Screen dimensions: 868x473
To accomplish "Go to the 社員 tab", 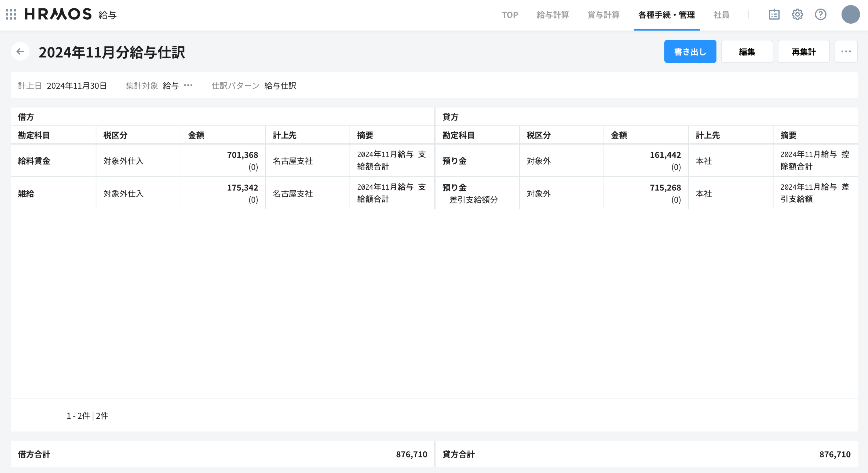I will (x=721, y=15).
